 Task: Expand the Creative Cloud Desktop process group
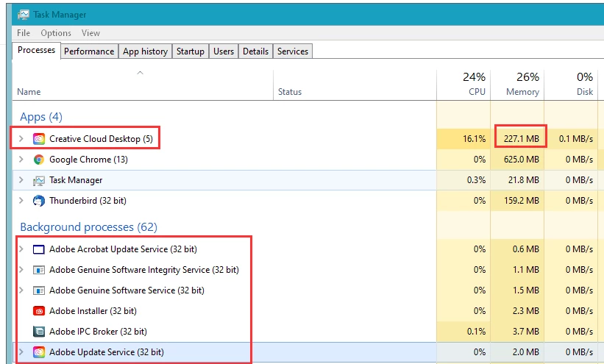pos(21,139)
